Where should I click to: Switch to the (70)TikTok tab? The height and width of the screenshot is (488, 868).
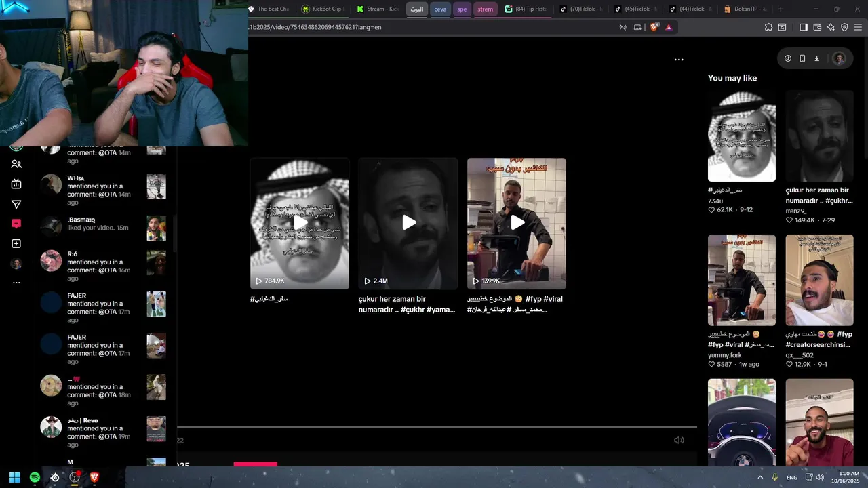pyautogui.click(x=580, y=9)
